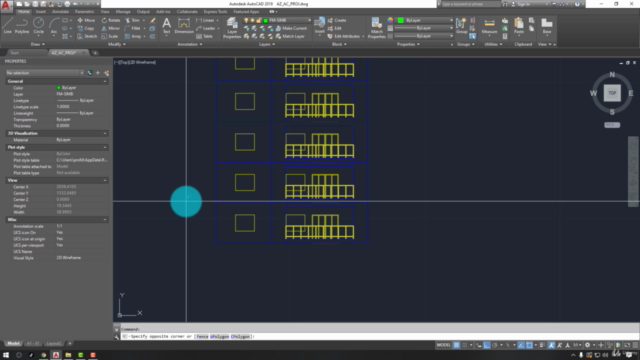640x360 pixels.
Task: Toggle object snap tracking in status bar
Action: (x=521, y=345)
